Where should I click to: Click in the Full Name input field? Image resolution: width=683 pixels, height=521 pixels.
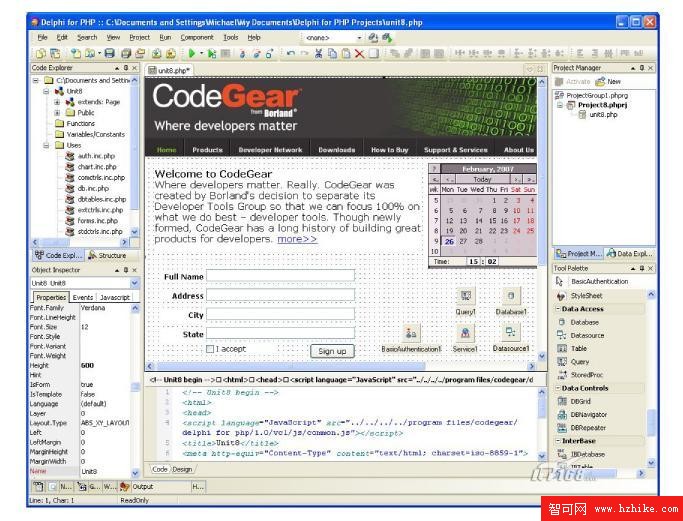click(281, 276)
